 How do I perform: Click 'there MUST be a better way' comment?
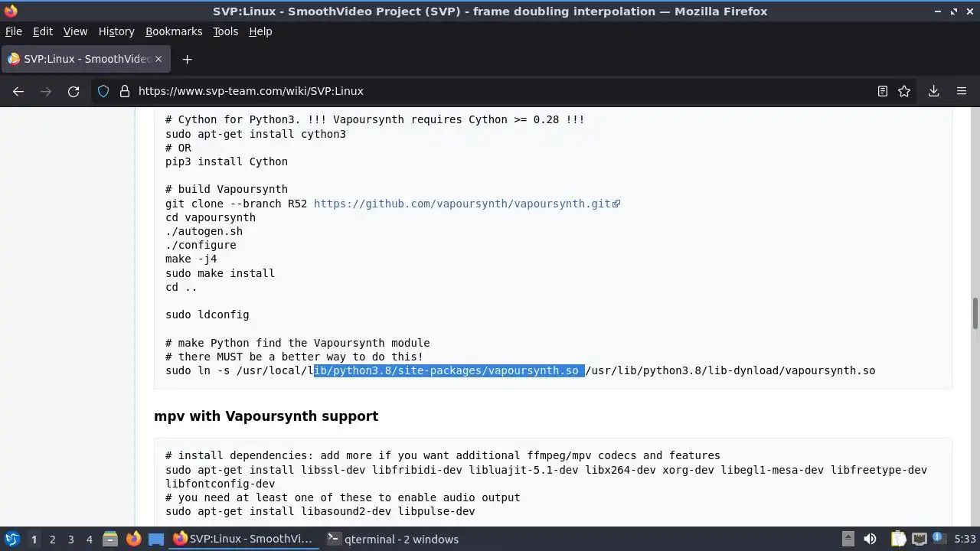point(294,357)
